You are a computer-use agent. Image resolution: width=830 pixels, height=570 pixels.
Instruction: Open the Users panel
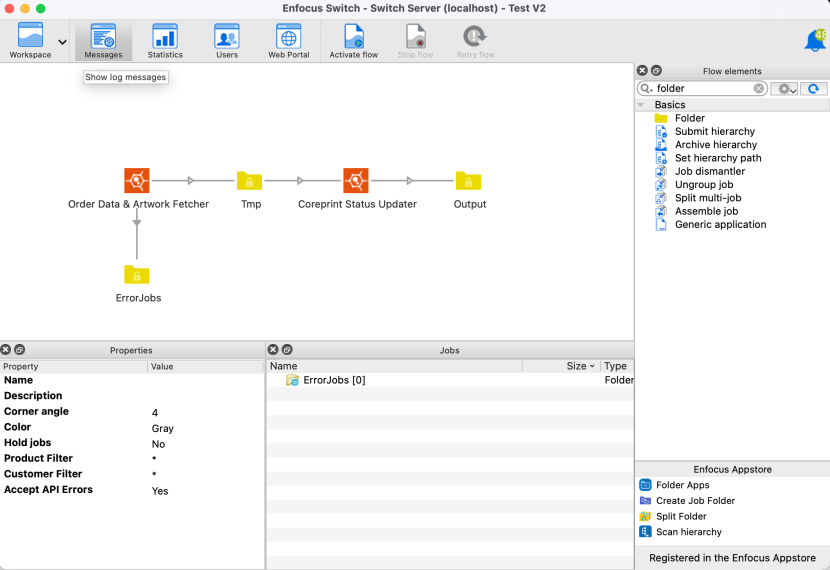(x=227, y=41)
